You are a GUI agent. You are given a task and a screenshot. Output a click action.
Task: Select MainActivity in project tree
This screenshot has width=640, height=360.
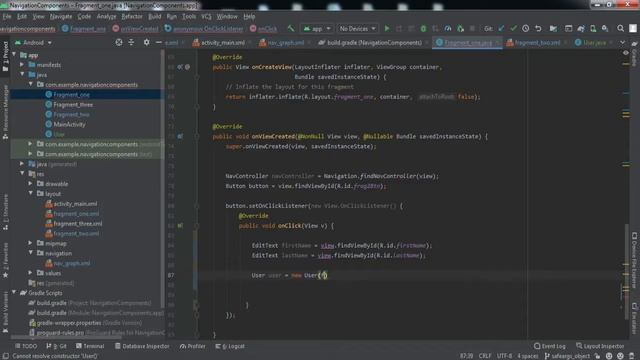[69, 124]
